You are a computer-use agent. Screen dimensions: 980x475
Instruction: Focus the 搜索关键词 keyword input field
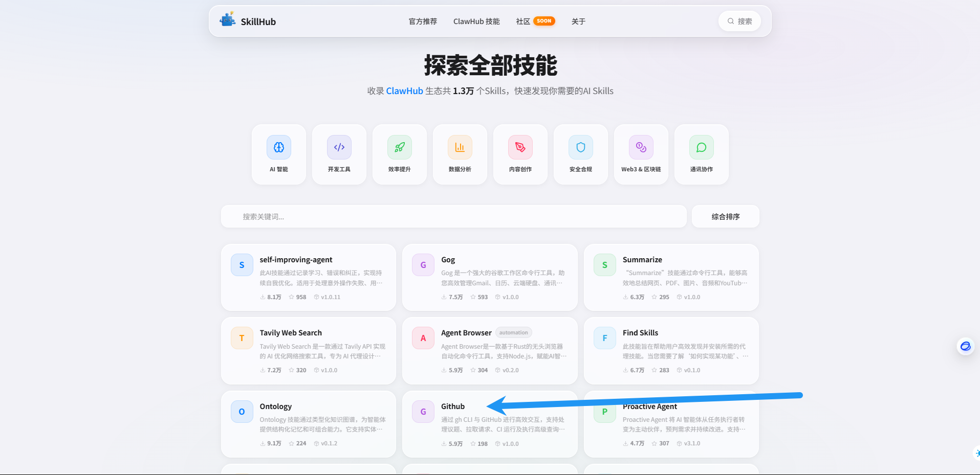pyautogui.click(x=453, y=217)
